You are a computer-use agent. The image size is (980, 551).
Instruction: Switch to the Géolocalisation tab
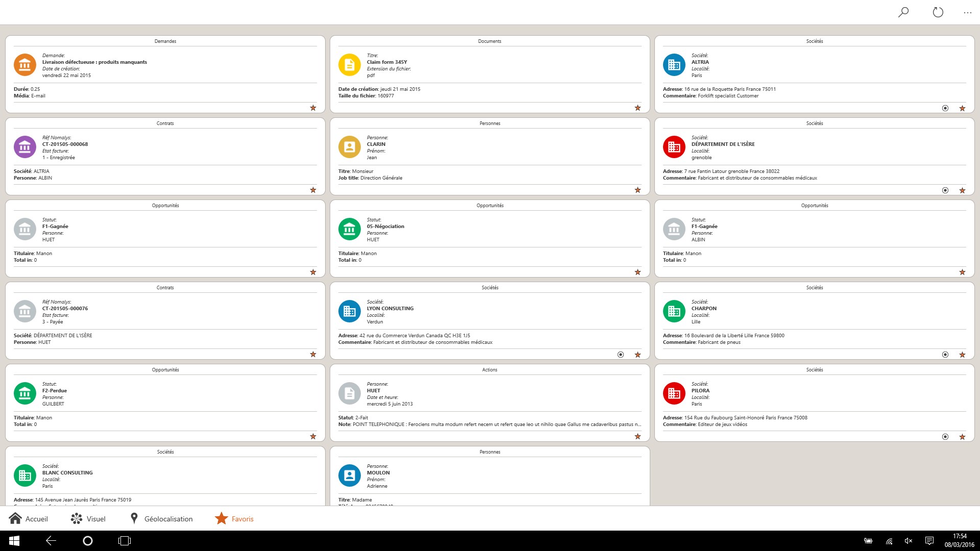click(161, 519)
